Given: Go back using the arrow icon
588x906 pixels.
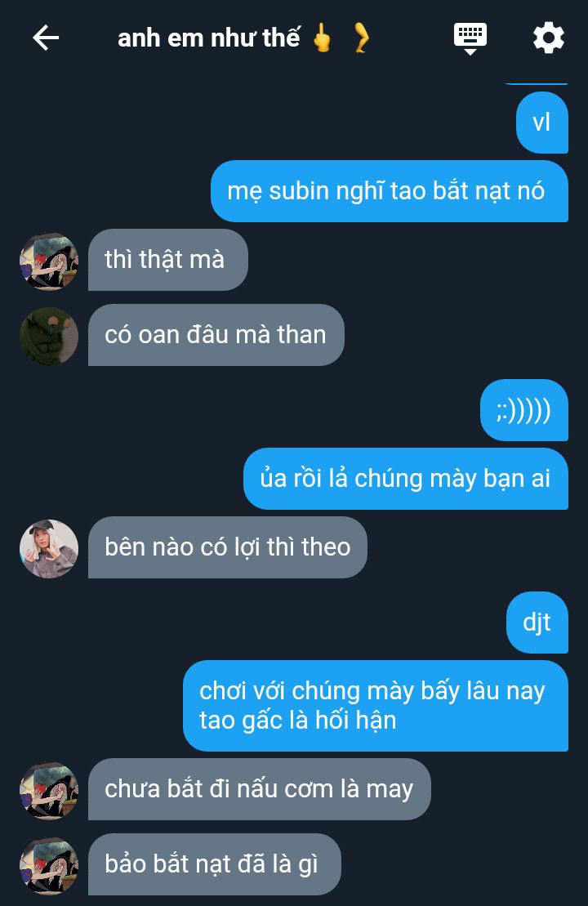Looking at the screenshot, I should point(46,38).
